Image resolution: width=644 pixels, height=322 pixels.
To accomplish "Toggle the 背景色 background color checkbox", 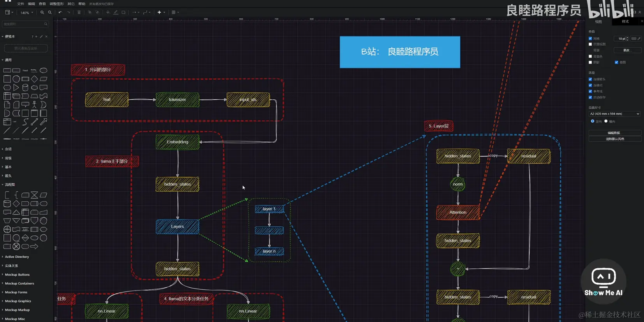I will click(x=590, y=56).
